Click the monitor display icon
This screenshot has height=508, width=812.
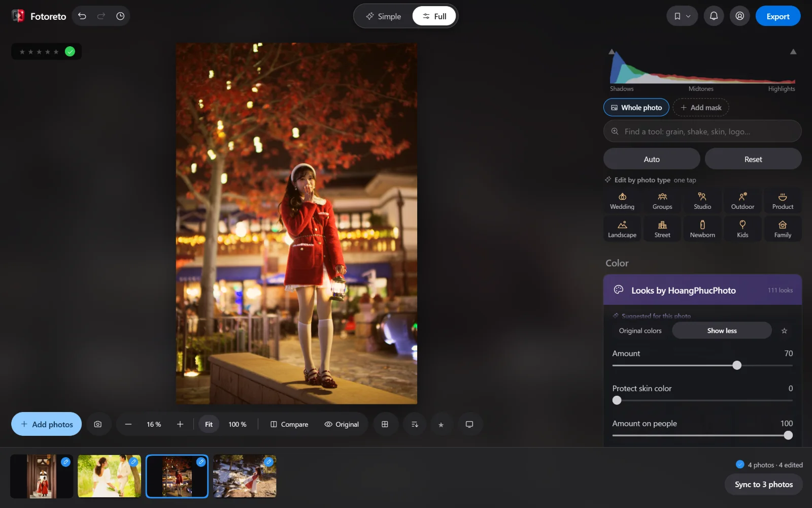469,424
